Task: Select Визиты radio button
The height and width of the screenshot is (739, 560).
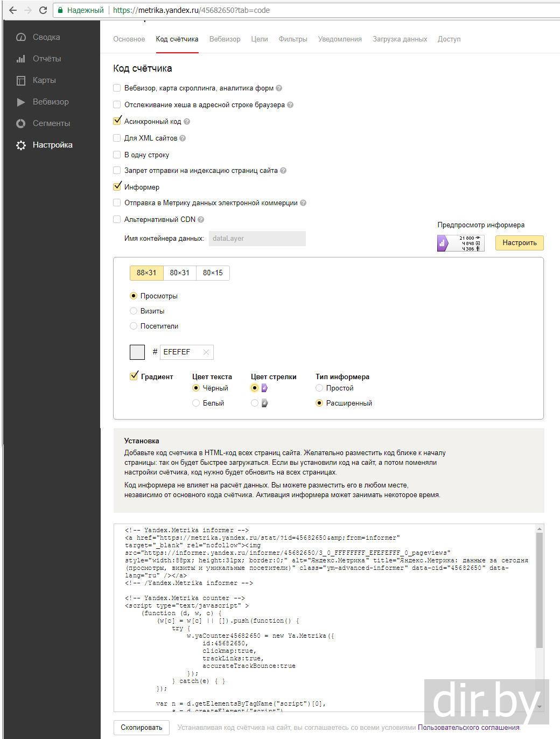Action: coord(134,311)
